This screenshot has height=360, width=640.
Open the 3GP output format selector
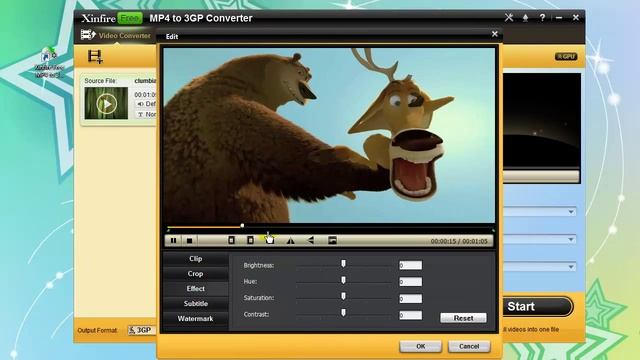click(x=141, y=330)
